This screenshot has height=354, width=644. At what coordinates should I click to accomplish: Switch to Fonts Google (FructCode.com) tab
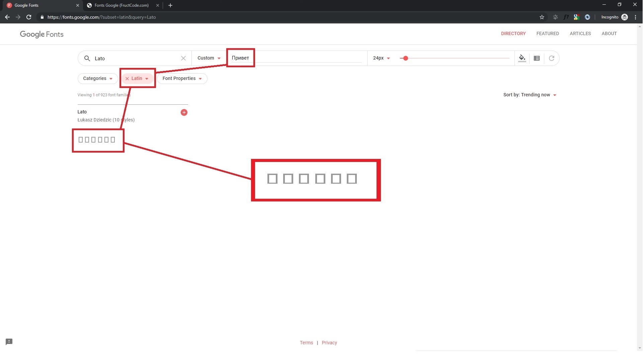pyautogui.click(x=123, y=5)
